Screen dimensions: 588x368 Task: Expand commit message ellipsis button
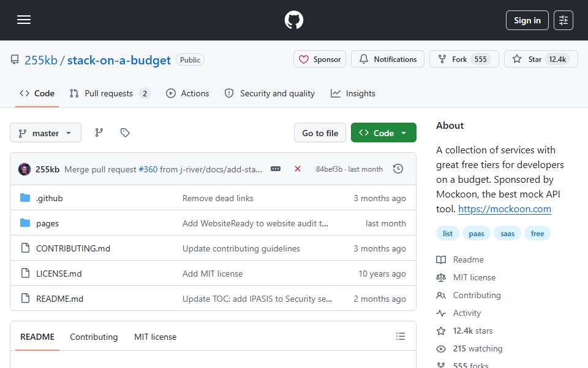coord(276,169)
